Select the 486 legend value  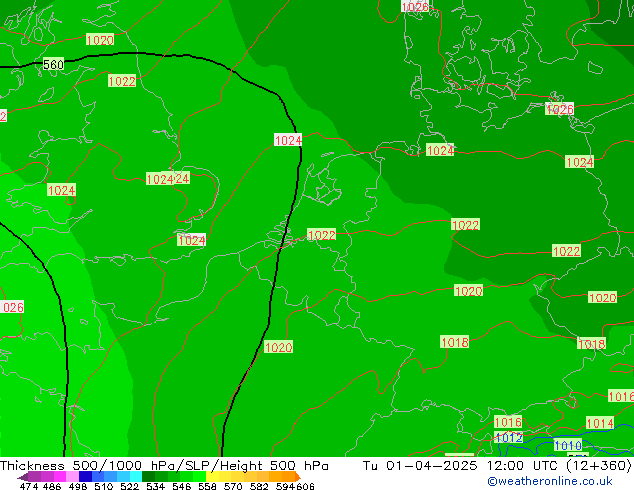[52, 486]
